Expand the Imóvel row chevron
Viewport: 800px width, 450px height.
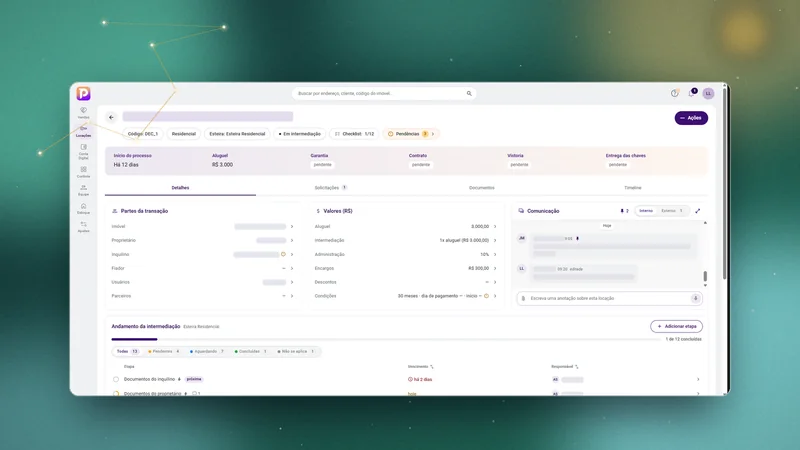point(292,227)
